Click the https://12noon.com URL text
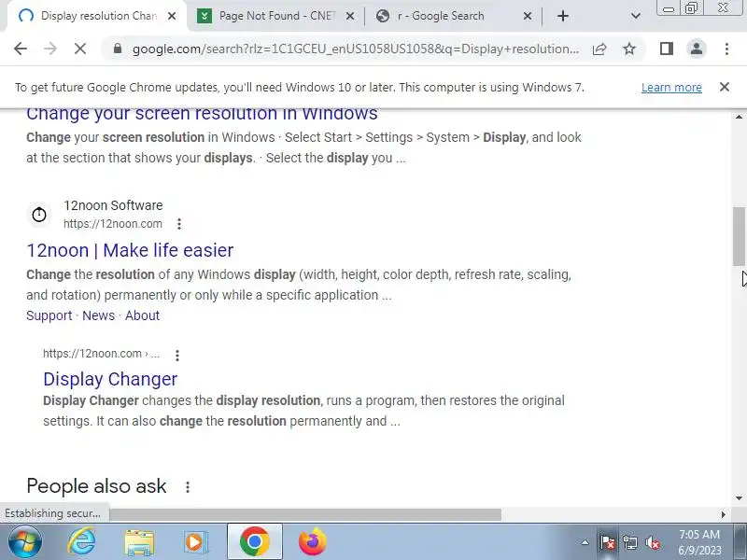This screenshot has width=747, height=560. click(x=113, y=224)
